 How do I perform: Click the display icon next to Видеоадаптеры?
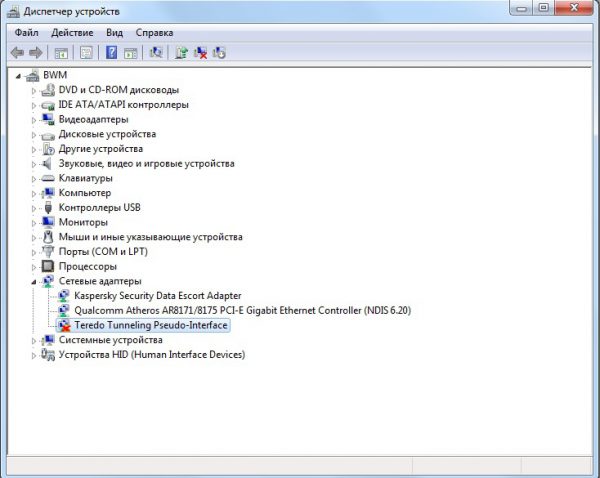click(x=48, y=119)
